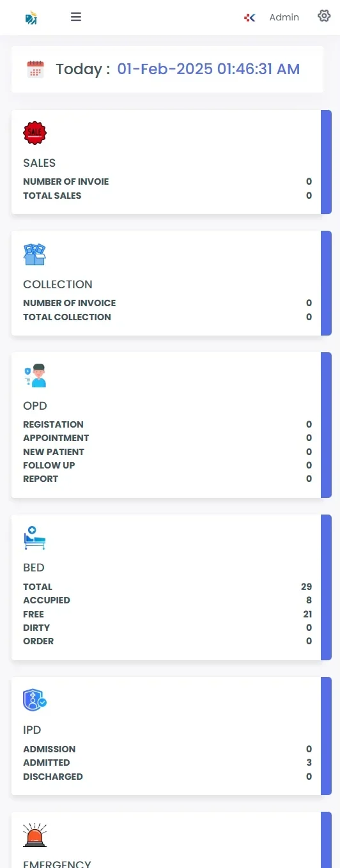This screenshot has width=340, height=868.
Task: Click the settings gear icon
Action: click(324, 16)
